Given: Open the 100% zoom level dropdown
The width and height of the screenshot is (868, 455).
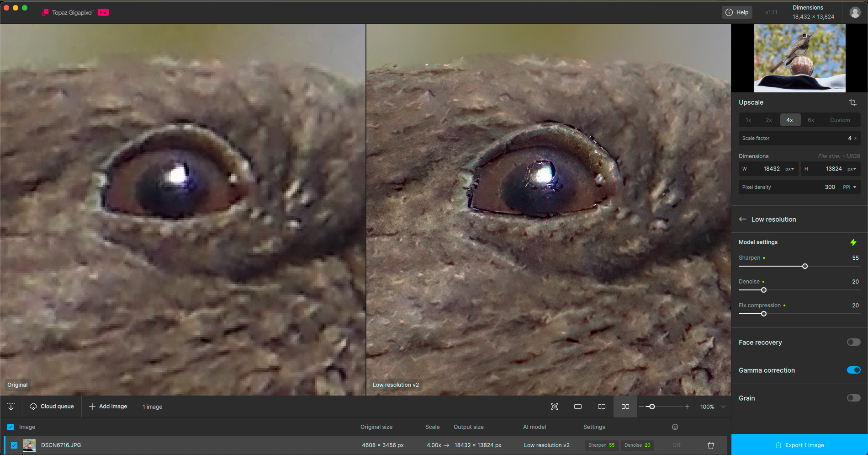Looking at the screenshot, I should click(723, 407).
